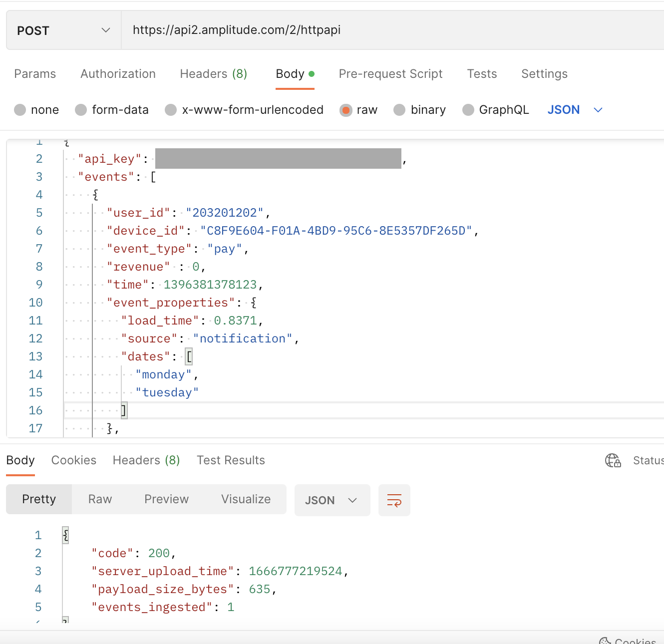The height and width of the screenshot is (644, 664).
Task: Click the network globe lock icon
Action: coord(613,460)
